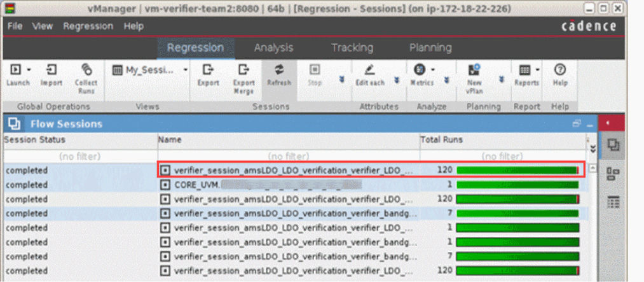Open the Regression menu
Screen dimensions: 644x282
pyautogui.click(x=88, y=26)
